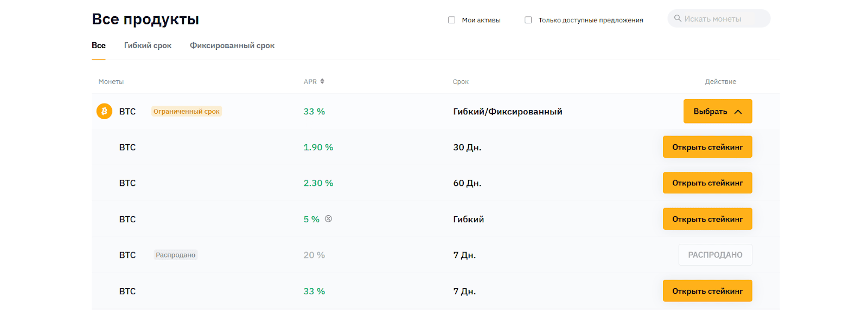
Task: Click the info icon next to 5 % APR
Action: [x=328, y=219]
